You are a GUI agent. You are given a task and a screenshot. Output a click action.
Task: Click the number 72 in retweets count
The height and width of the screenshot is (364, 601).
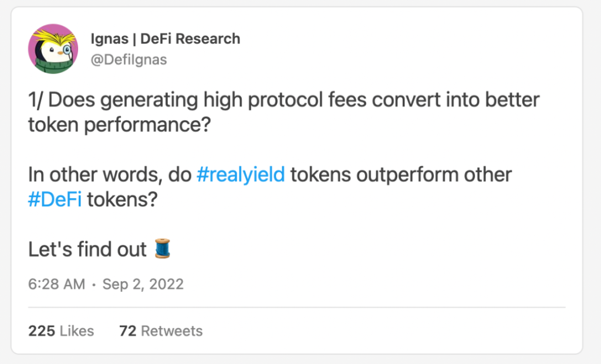(x=127, y=331)
